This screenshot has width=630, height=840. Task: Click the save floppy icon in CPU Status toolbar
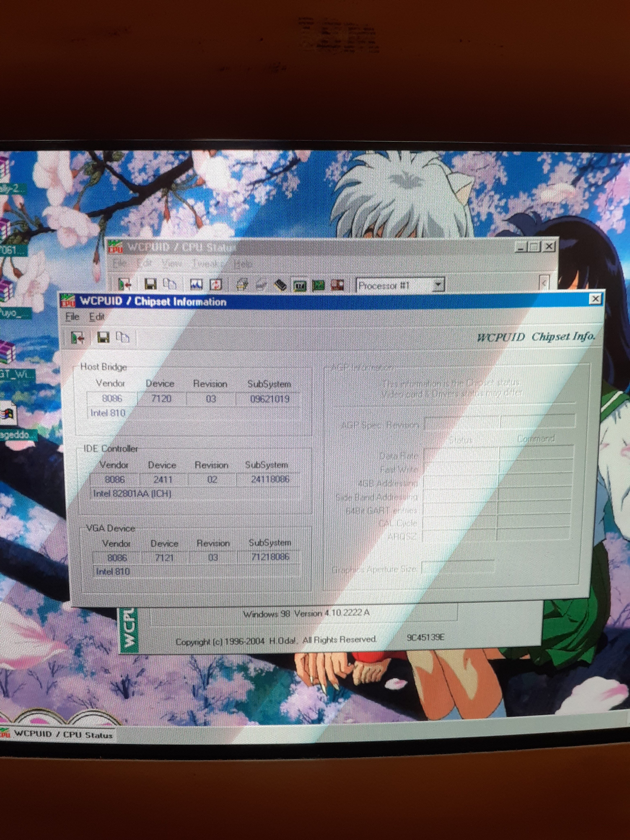pos(150,284)
